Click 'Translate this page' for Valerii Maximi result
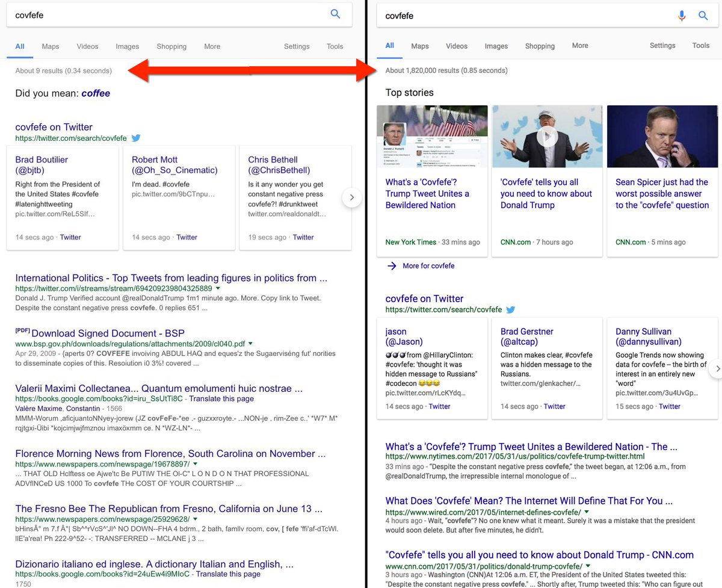Image resolution: width=722 pixels, height=588 pixels. pos(221,399)
